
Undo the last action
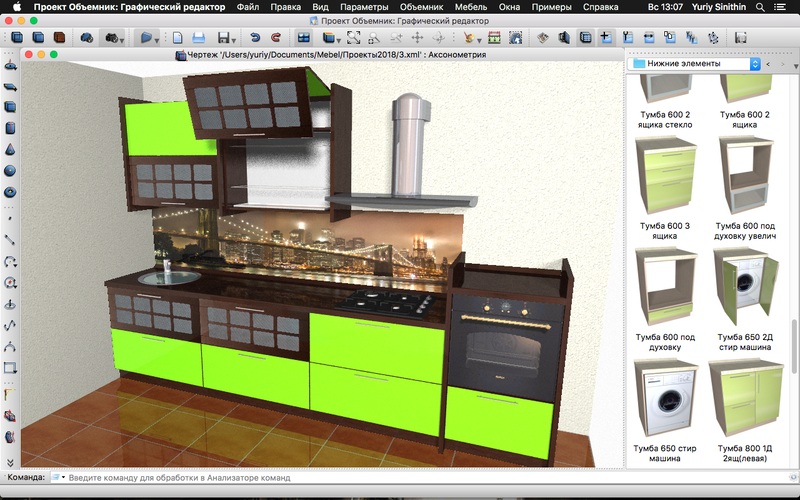tap(254, 38)
